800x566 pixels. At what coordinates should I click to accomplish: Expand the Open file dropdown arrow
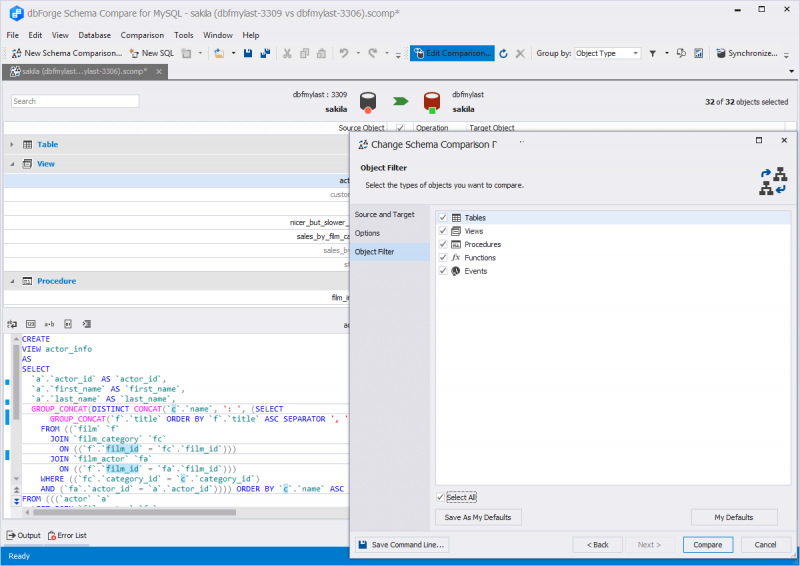(234, 53)
